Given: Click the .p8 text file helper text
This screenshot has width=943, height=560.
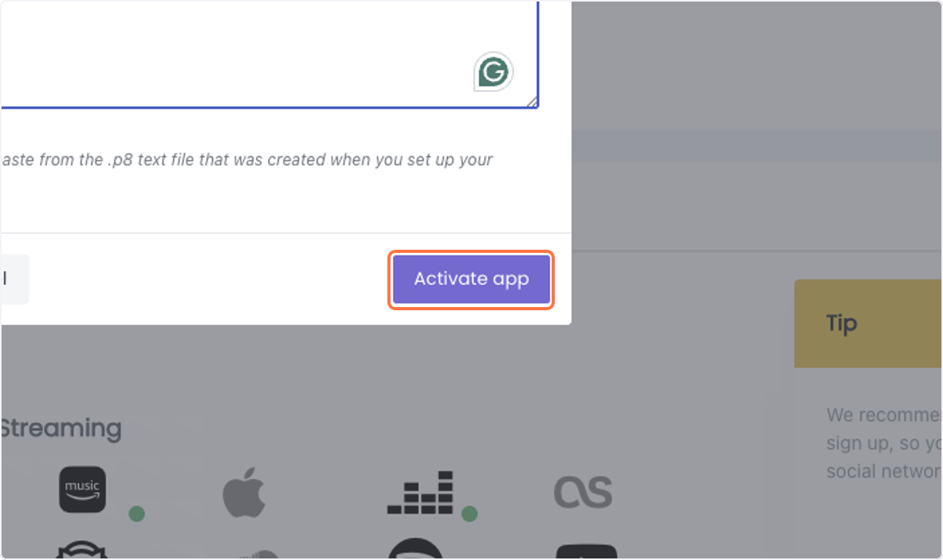Looking at the screenshot, I should (247, 159).
